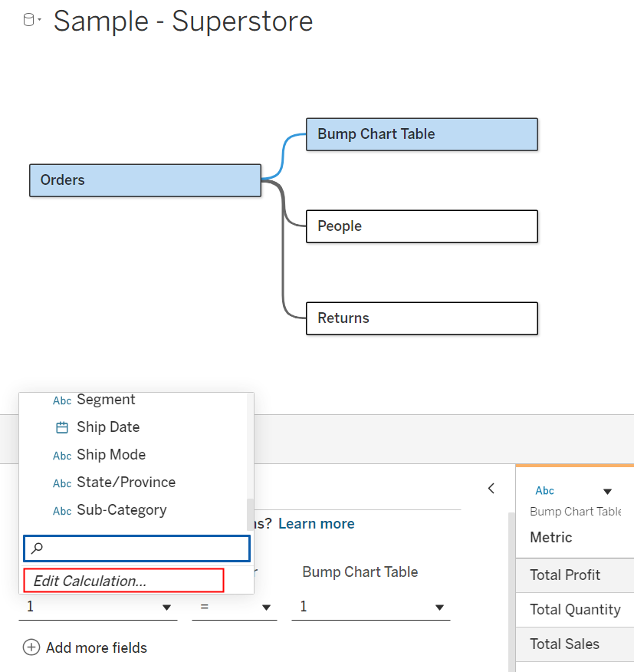
Task: Collapse the panel with the left chevron
Action: pos(491,489)
